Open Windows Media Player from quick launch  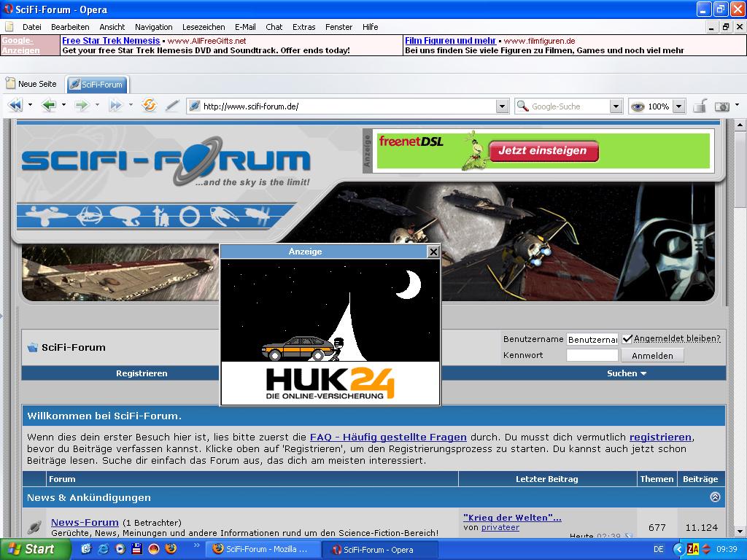tap(120, 549)
